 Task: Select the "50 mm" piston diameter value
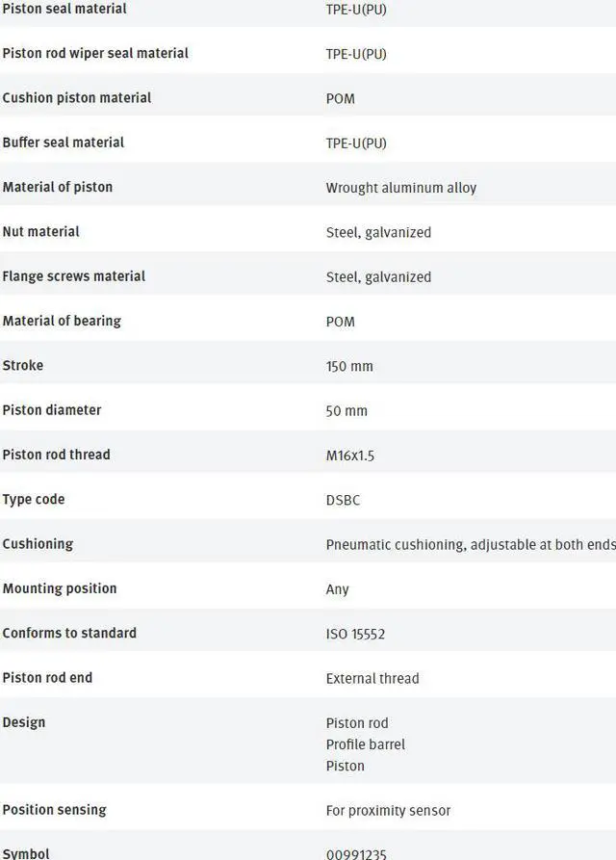(346, 410)
